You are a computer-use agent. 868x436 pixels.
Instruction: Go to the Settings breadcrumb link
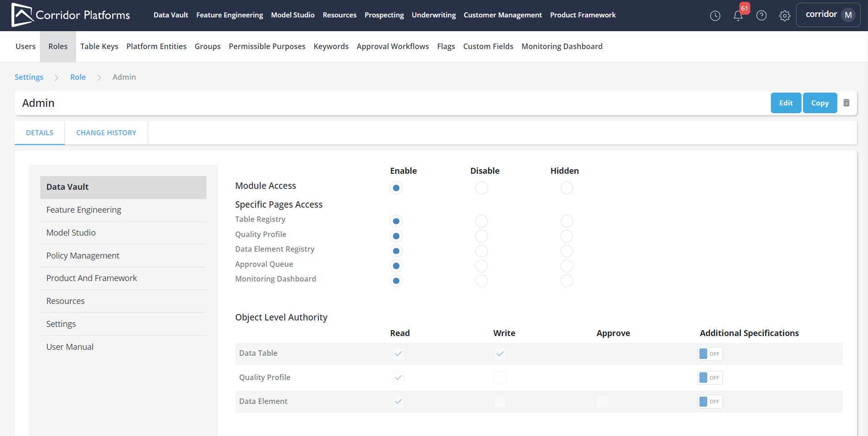pyautogui.click(x=29, y=77)
